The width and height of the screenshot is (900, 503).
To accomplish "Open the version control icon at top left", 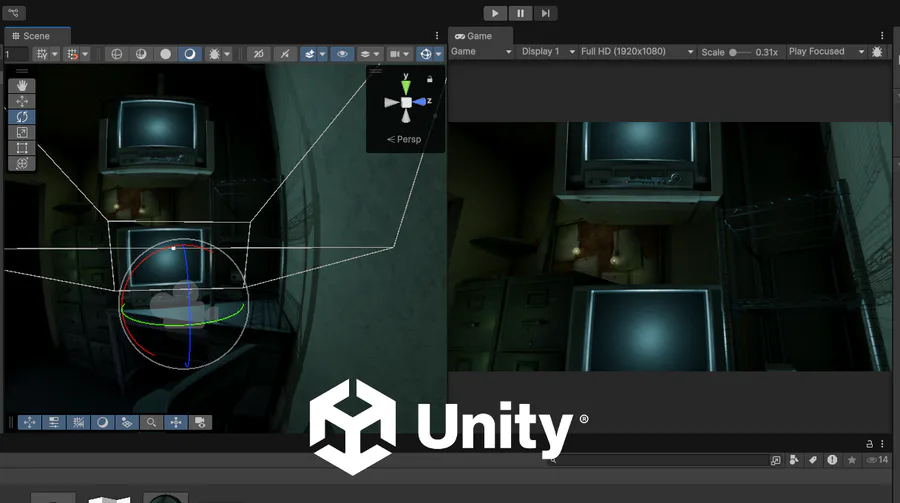I will [x=13, y=13].
